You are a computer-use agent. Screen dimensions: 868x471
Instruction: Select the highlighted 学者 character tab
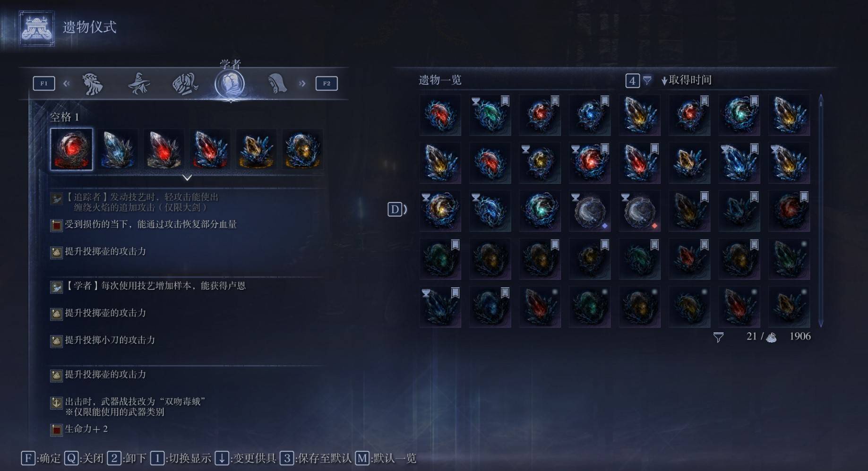pyautogui.click(x=230, y=84)
